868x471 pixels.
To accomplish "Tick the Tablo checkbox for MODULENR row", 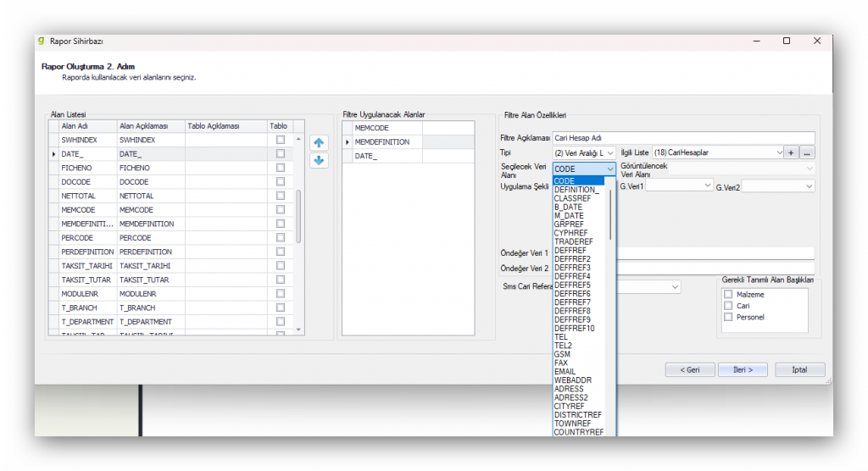I will 281,293.
